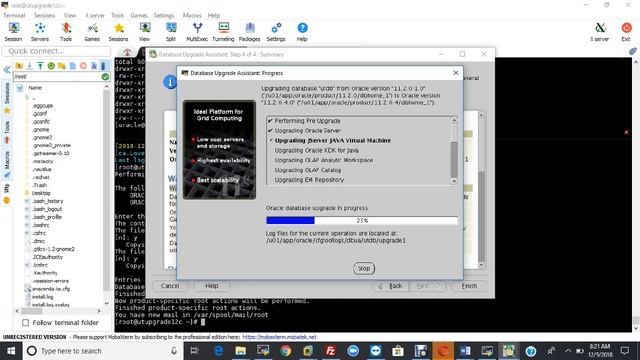Open the Settings gears icon
Viewport: 640px width, 360px height.
[276, 32]
